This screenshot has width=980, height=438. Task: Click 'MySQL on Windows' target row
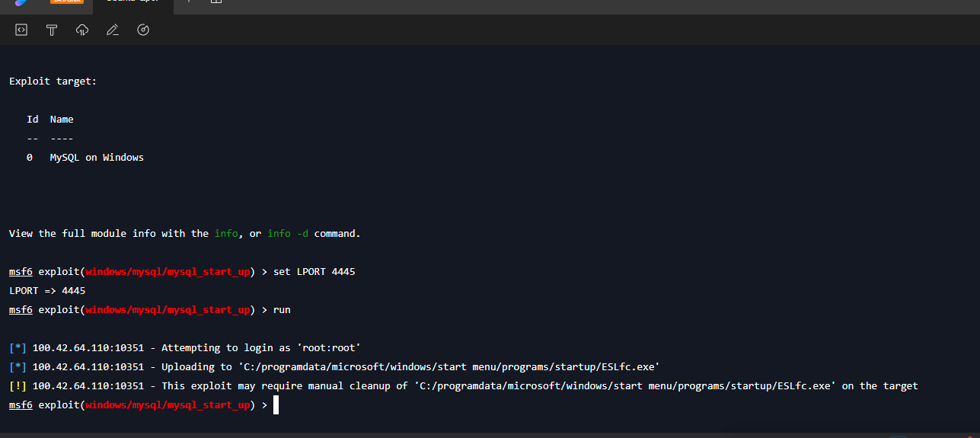(85, 158)
